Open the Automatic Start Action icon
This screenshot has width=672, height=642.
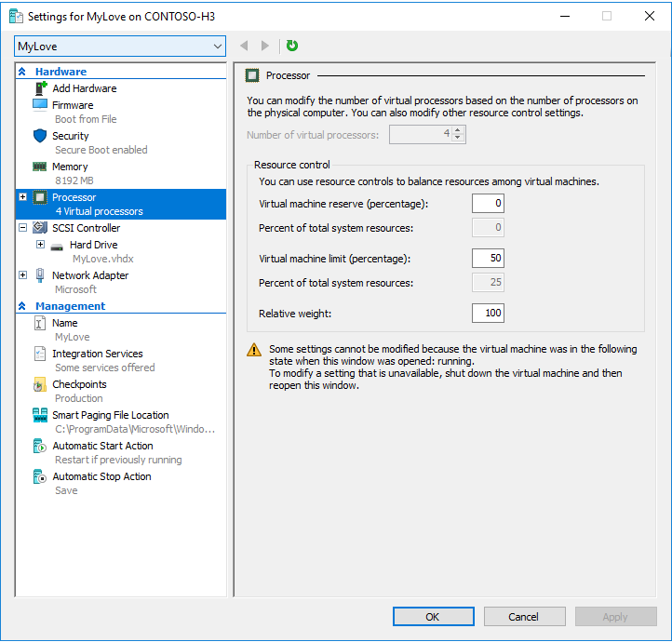[40, 446]
